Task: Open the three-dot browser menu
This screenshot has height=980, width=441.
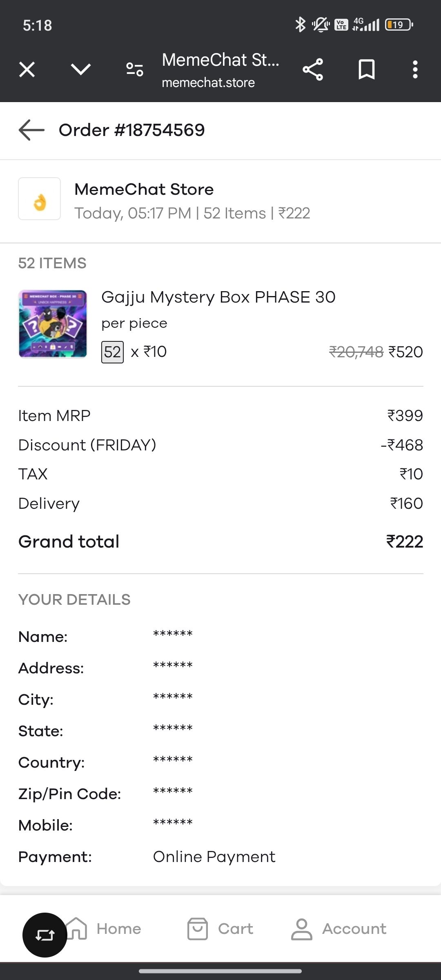Action: (x=415, y=69)
